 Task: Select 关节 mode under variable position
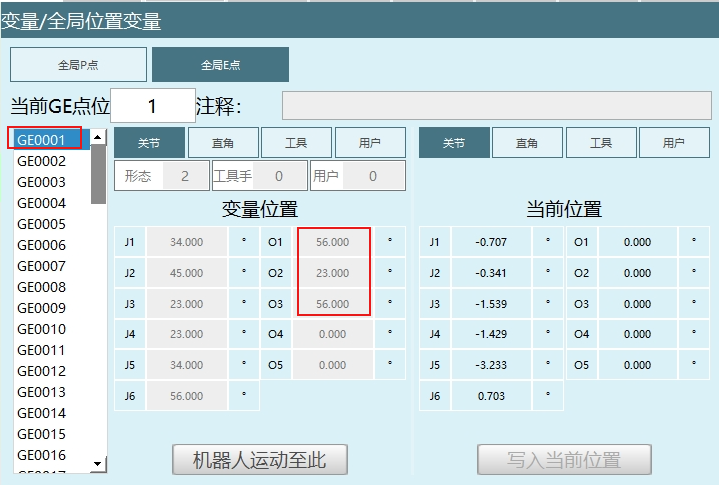coord(149,143)
